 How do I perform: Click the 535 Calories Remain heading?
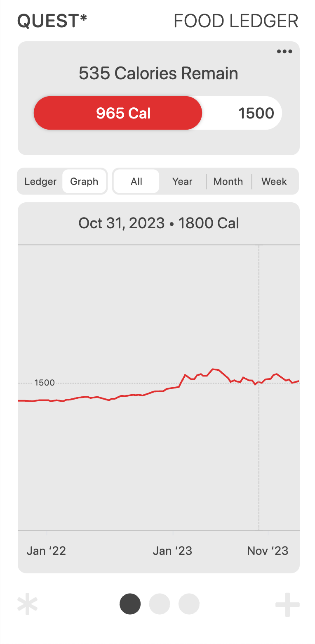pos(158,73)
